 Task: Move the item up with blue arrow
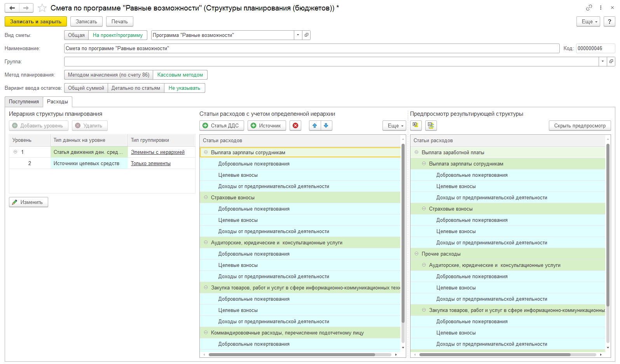coord(315,125)
